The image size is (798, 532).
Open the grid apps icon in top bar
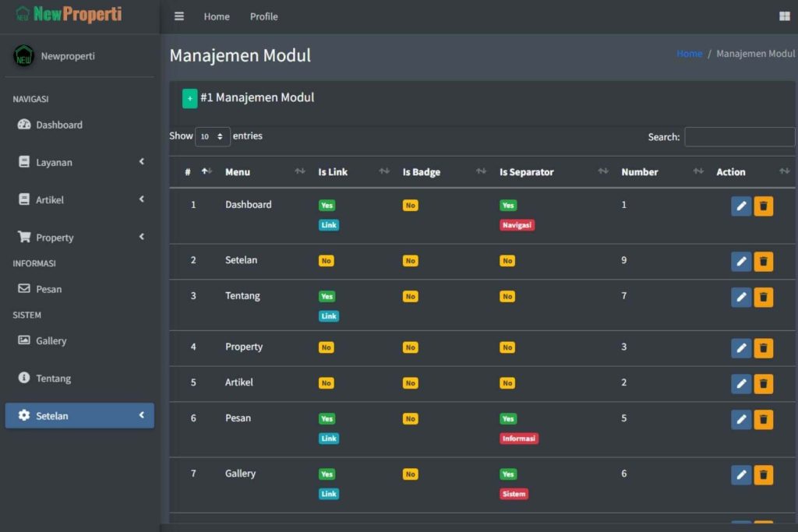tap(784, 16)
